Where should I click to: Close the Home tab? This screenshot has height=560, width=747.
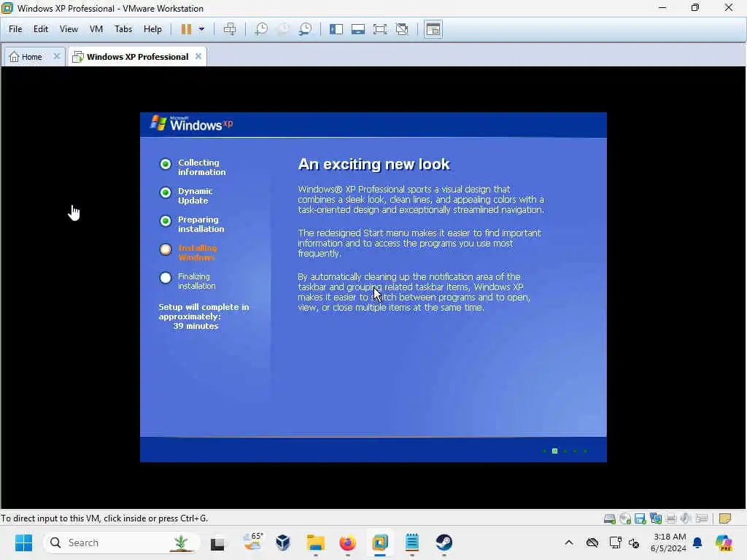point(57,56)
